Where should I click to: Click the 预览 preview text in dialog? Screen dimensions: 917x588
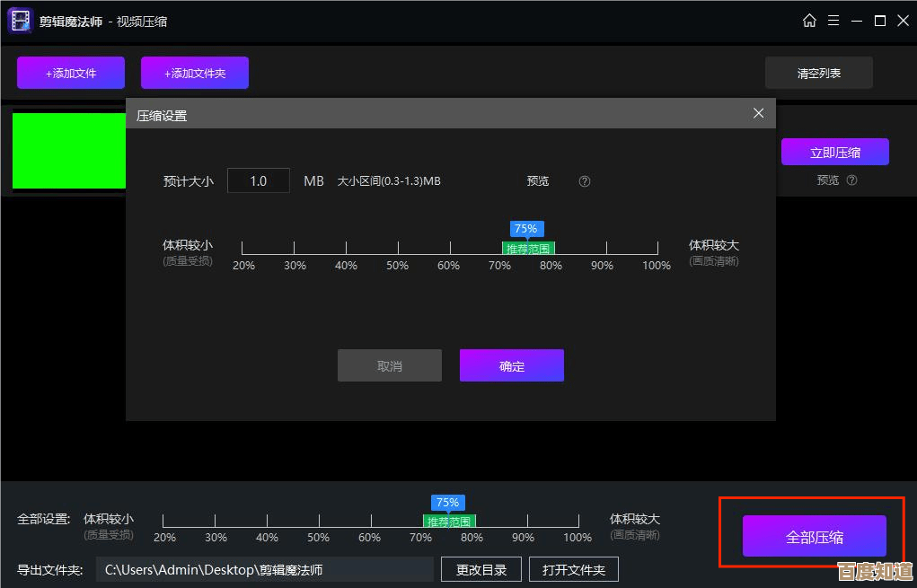tap(537, 180)
